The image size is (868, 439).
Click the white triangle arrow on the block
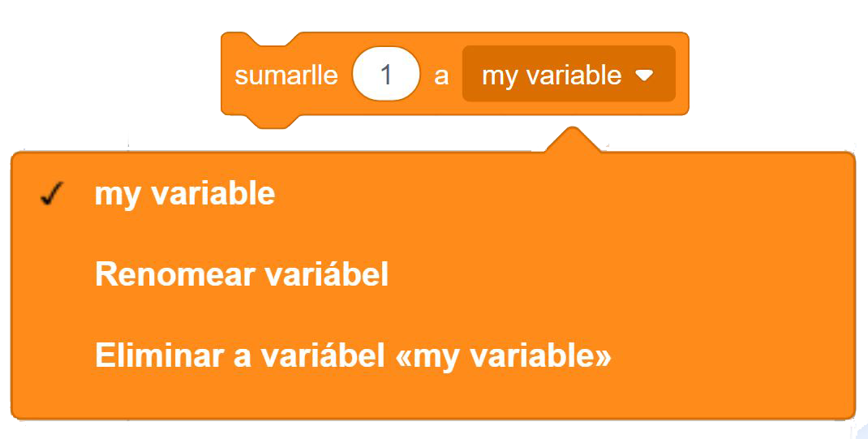click(x=644, y=75)
